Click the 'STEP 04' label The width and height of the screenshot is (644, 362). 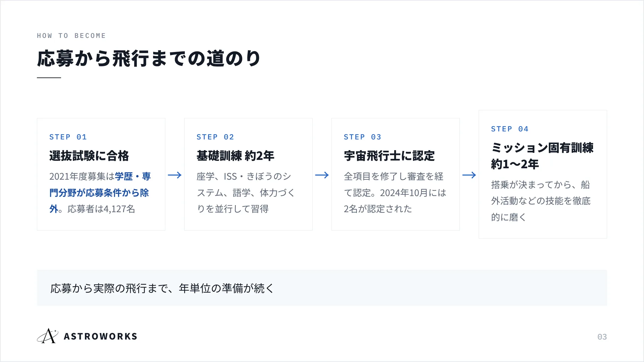(x=510, y=129)
